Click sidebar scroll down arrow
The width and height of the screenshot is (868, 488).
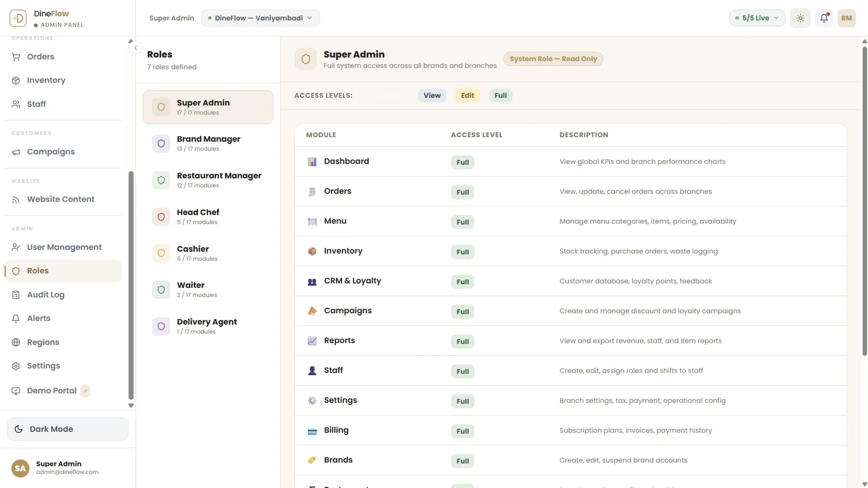click(x=131, y=406)
